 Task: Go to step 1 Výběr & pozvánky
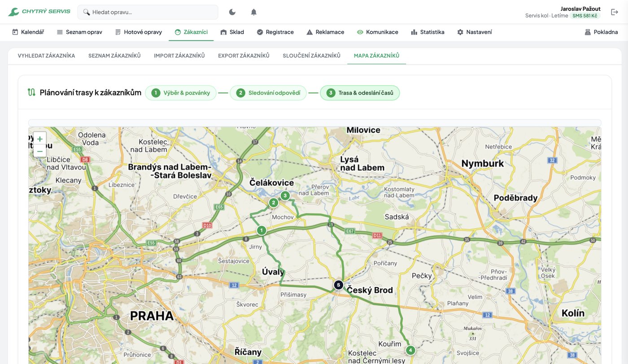click(180, 93)
